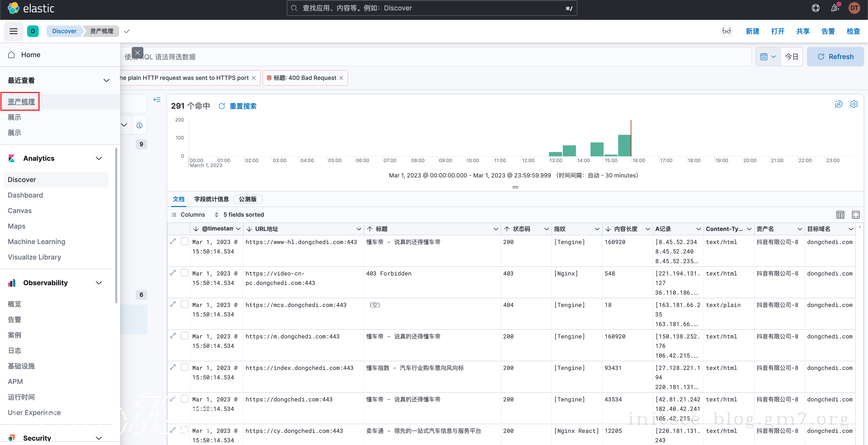Screen dimensions: 868x445
Task: Open Dashboard in Analytics menu
Action: point(25,195)
